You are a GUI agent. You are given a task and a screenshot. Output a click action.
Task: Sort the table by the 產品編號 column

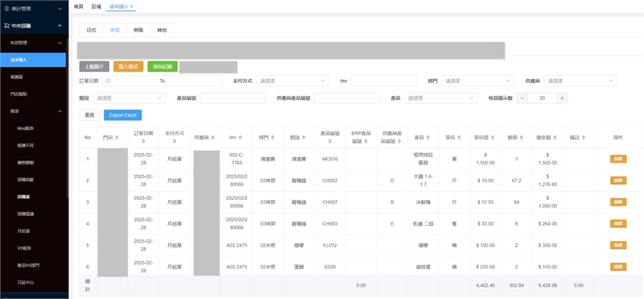[x=330, y=142]
